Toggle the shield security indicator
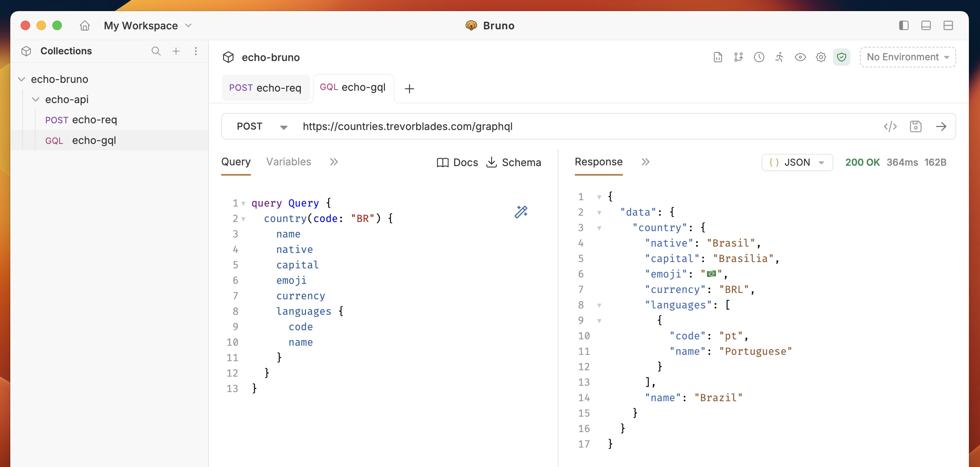The width and height of the screenshot is (980, 467). click(x=842, y=57)
